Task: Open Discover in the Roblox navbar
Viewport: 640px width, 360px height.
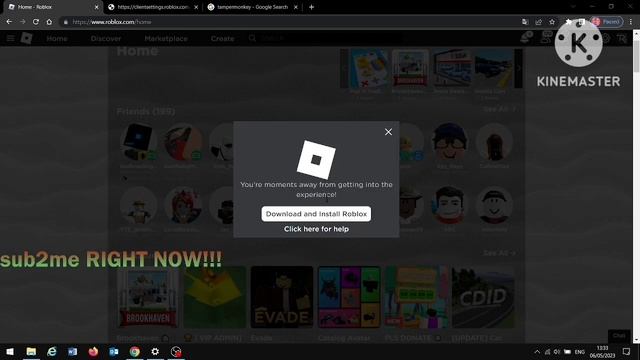Action: coord(106,38)
